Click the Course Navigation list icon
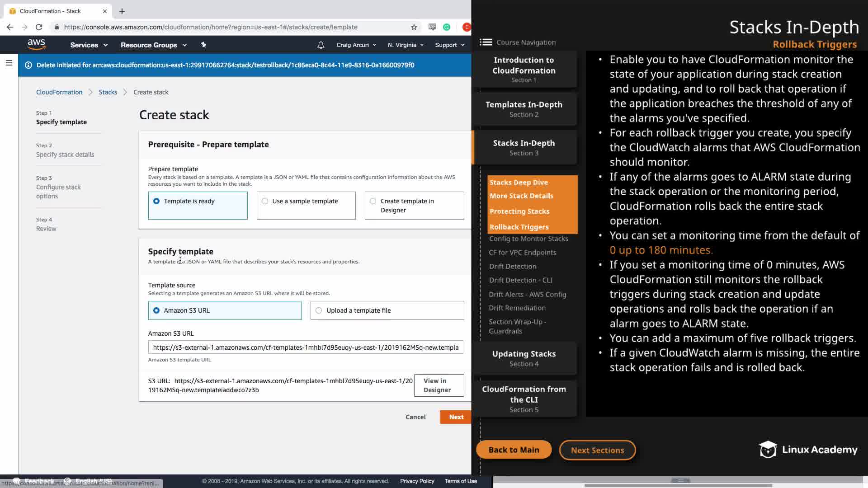Image resolution: width=868 pixels, height=488 pixels. (486, 42)
